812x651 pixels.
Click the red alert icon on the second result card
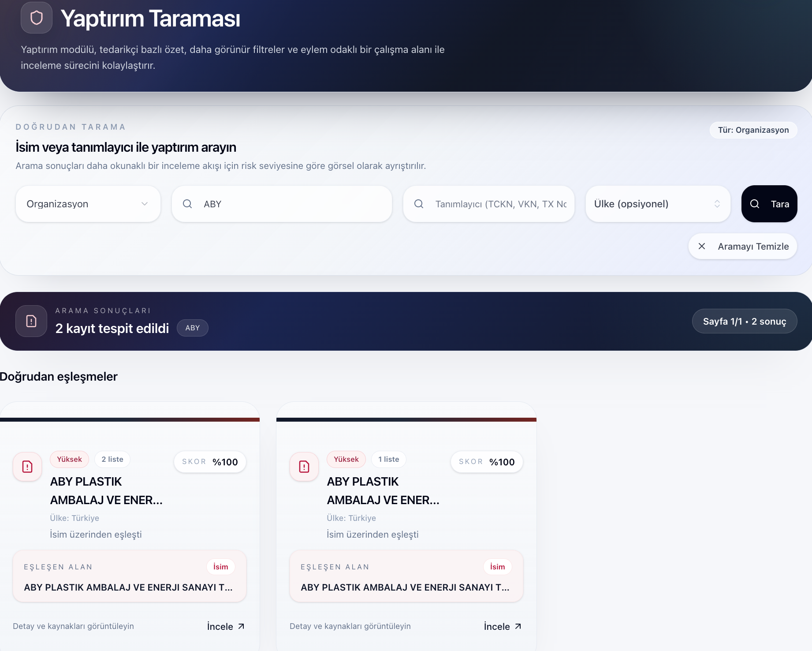click(x=304, y=467)
